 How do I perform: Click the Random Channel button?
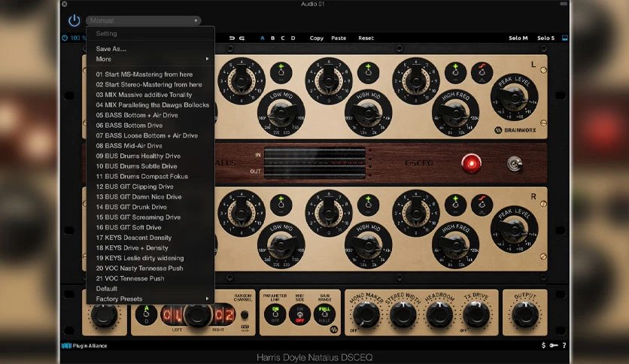click(x=245, y=315)
